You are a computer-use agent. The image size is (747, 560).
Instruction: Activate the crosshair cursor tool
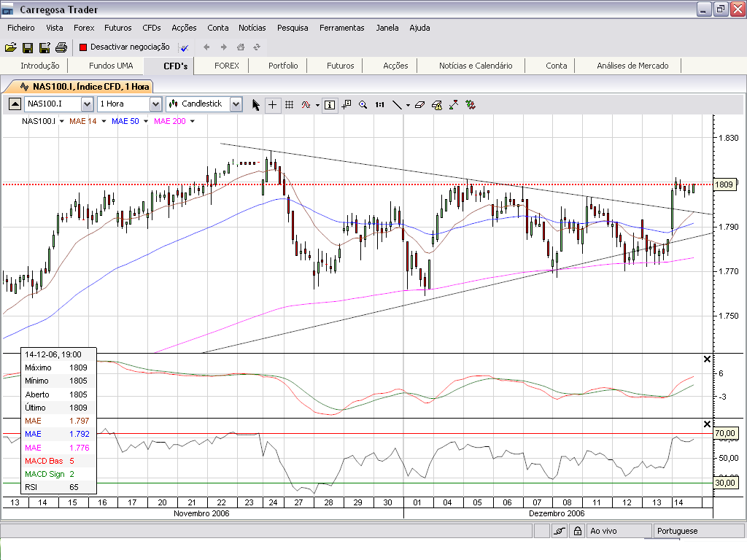tap(272, 104)
